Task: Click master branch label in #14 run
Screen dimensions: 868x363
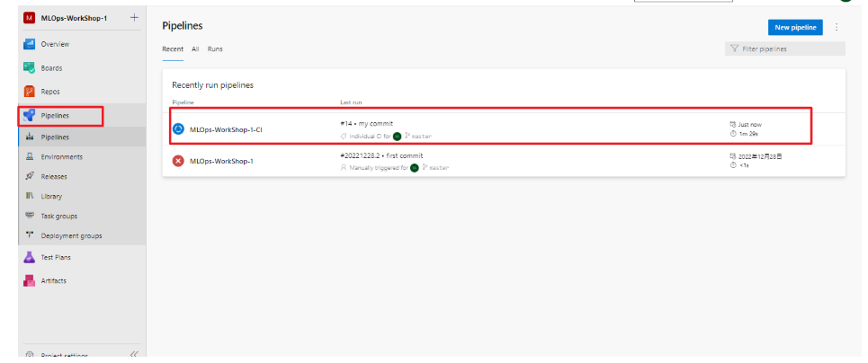Action: click(421, 137)
